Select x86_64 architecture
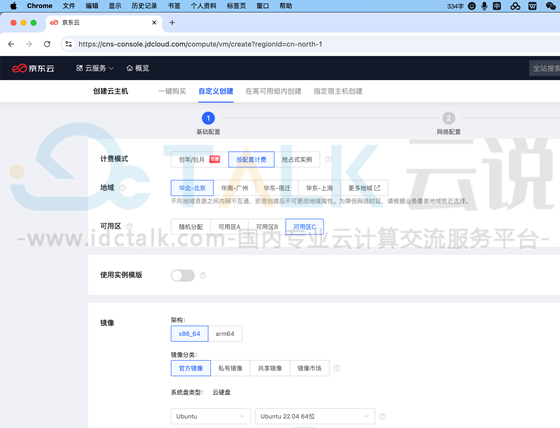Viewport: 560px width, 428px height. (190, 334)
